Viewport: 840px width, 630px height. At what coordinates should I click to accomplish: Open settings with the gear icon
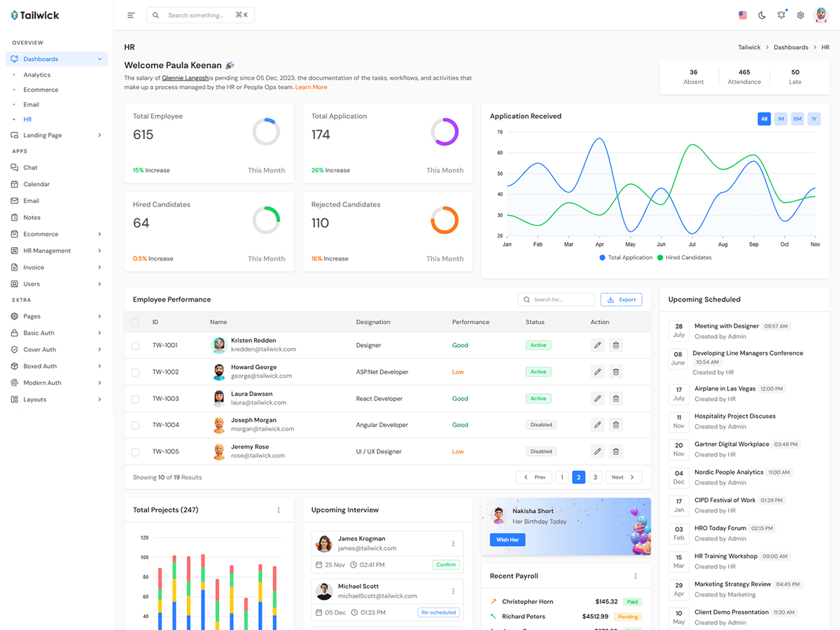[801, 15]
